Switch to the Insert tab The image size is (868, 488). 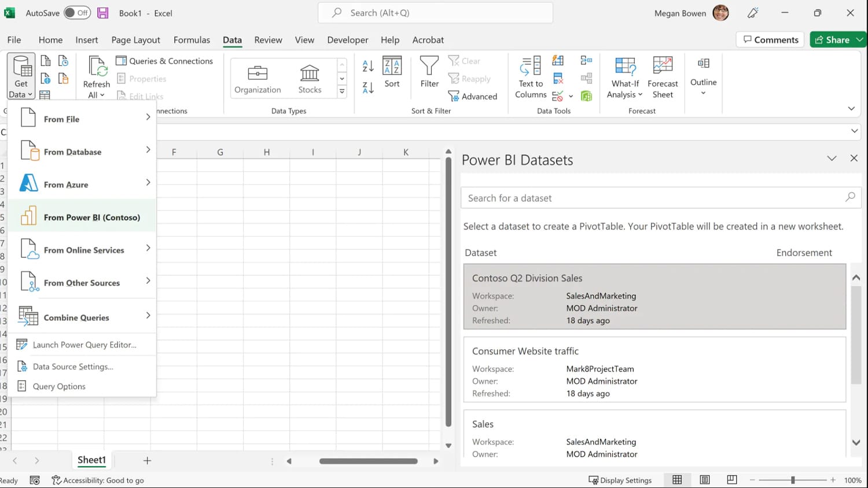pos(87,40)
